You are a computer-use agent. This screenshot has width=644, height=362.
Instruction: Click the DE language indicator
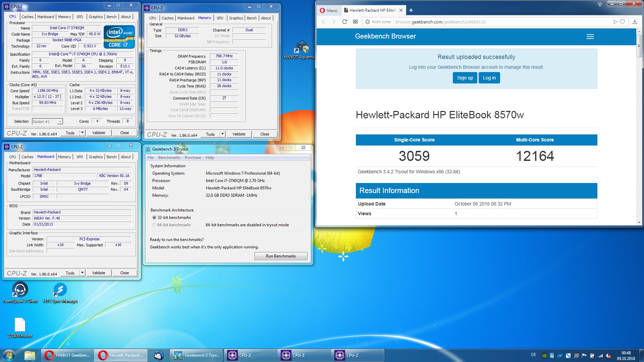tap(533, 355)
